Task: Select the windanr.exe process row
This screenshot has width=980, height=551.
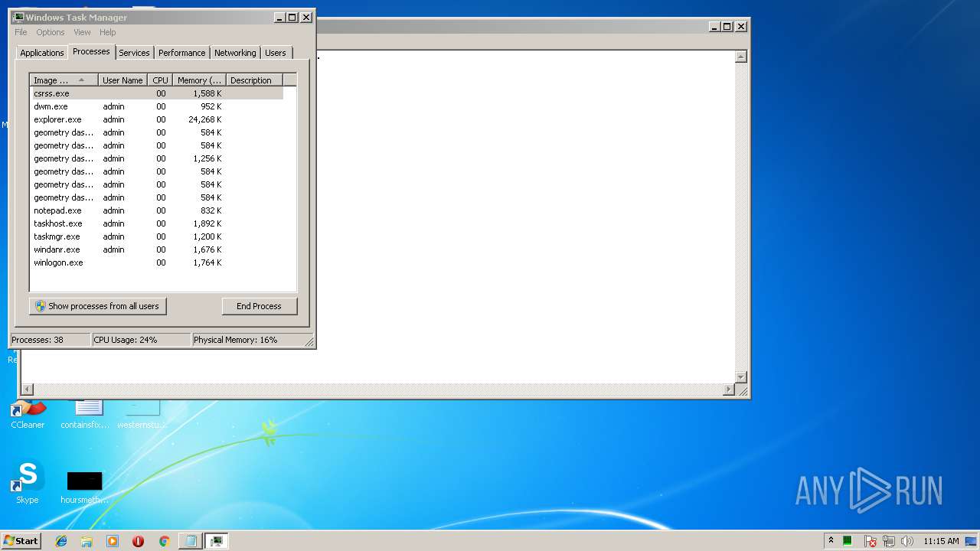Action: point(156,249)
